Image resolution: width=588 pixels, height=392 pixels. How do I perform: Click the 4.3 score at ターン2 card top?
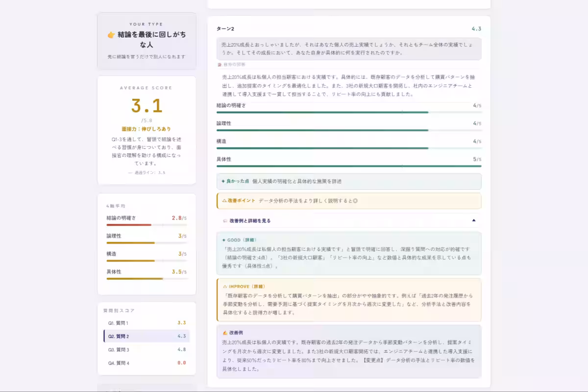click(x=476, y=29)
